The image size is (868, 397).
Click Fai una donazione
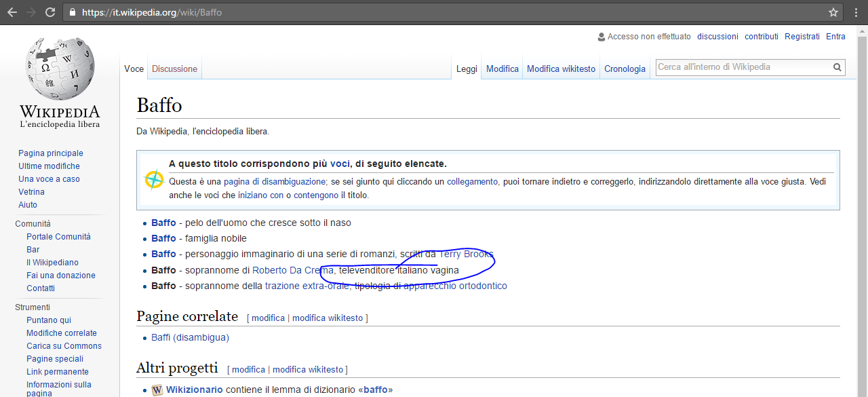[x=61, y=276]
